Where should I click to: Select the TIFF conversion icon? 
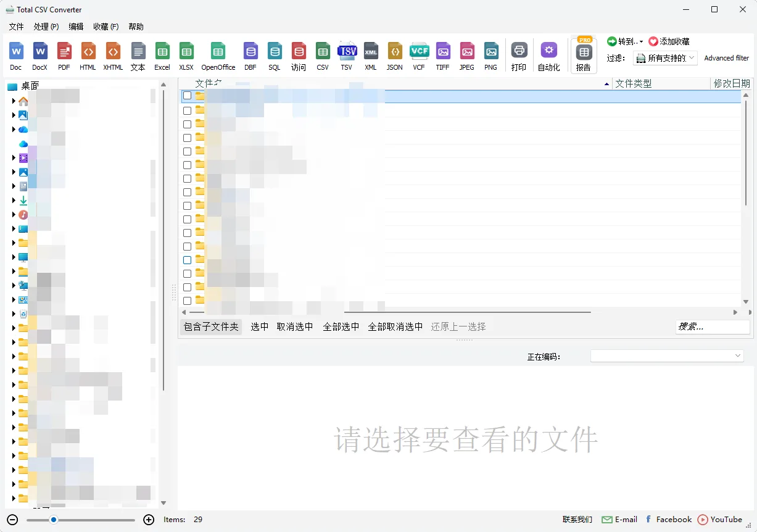(443, 56)
